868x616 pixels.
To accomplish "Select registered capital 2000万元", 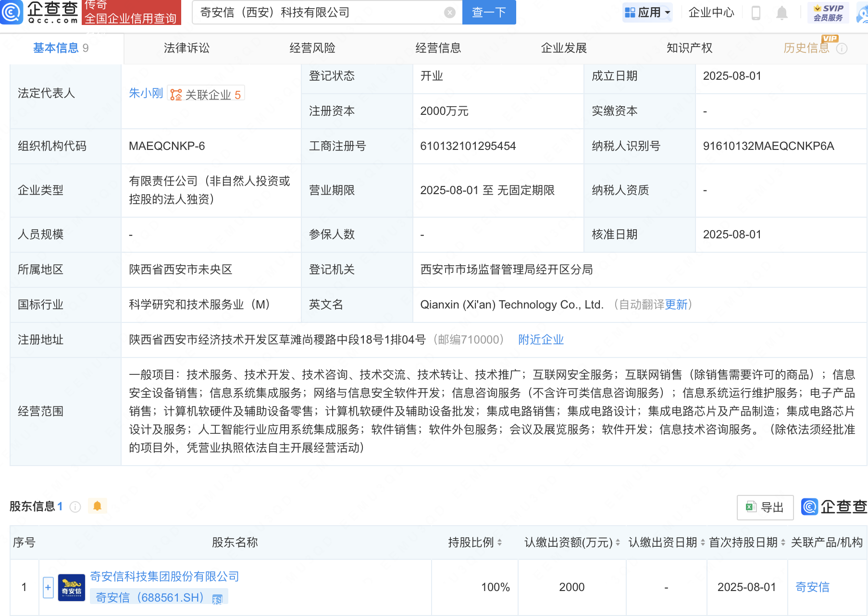I will [444, 111].
